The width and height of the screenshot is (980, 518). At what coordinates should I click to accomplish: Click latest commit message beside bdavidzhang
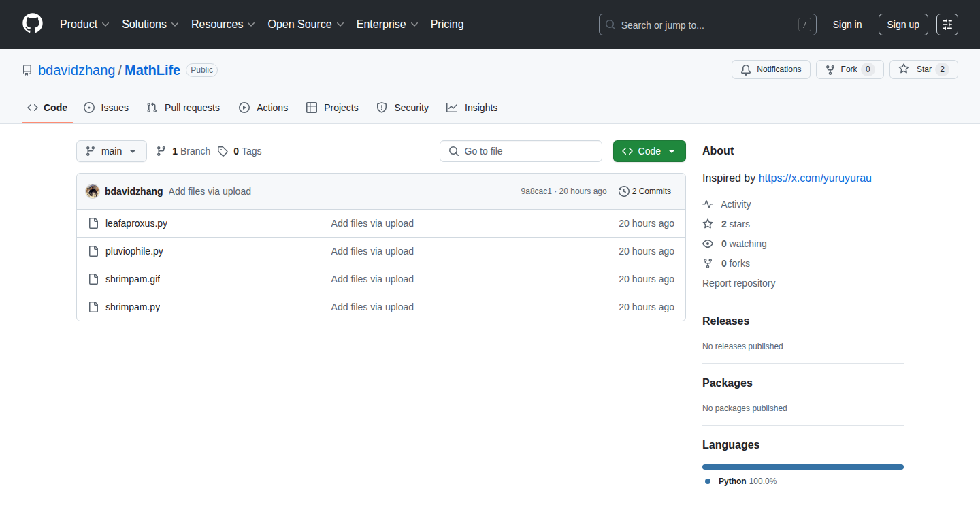(210, 191)
